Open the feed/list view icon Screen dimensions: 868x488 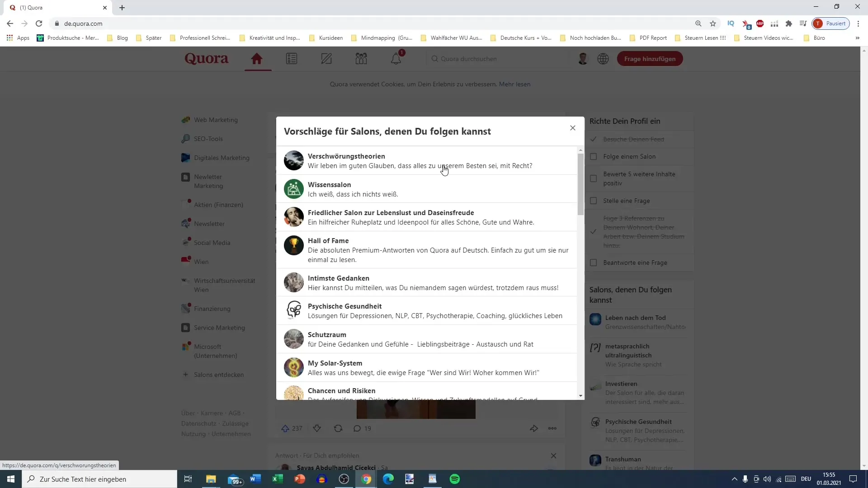(292, 58)
